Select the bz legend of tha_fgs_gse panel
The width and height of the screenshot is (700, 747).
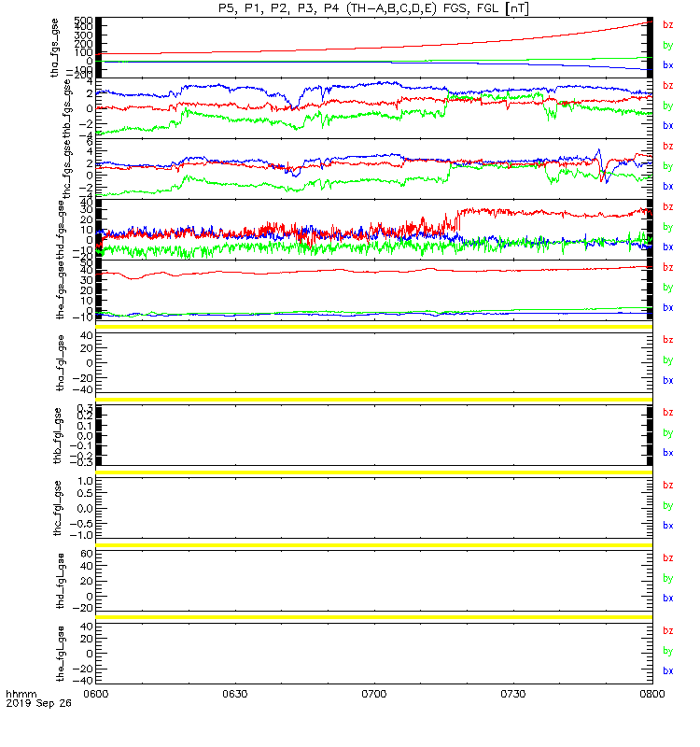coord(668,25)
